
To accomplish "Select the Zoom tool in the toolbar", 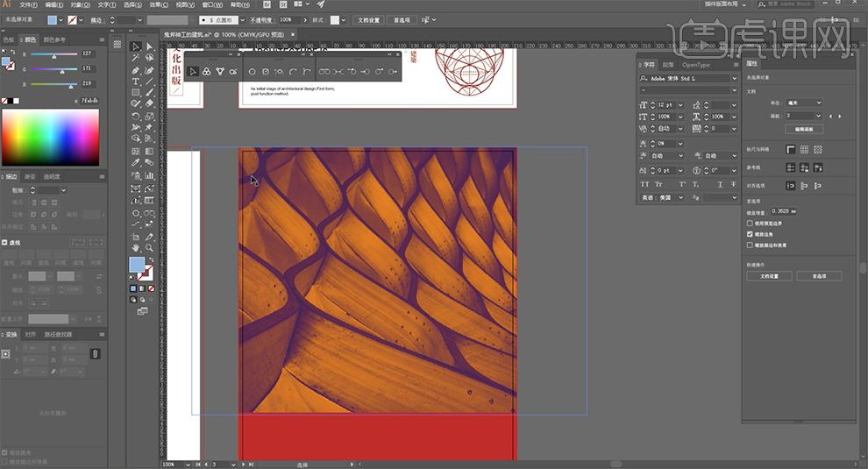I will [x=150, y=248].
